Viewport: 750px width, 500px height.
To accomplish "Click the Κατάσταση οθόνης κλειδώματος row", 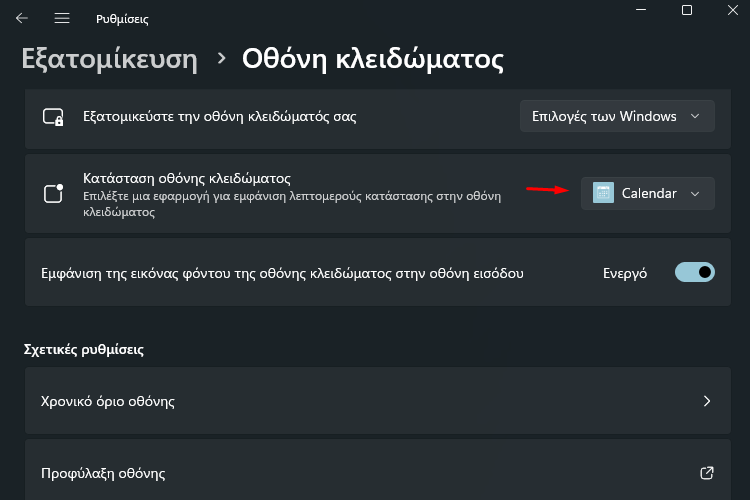I will tap(377, 194).
